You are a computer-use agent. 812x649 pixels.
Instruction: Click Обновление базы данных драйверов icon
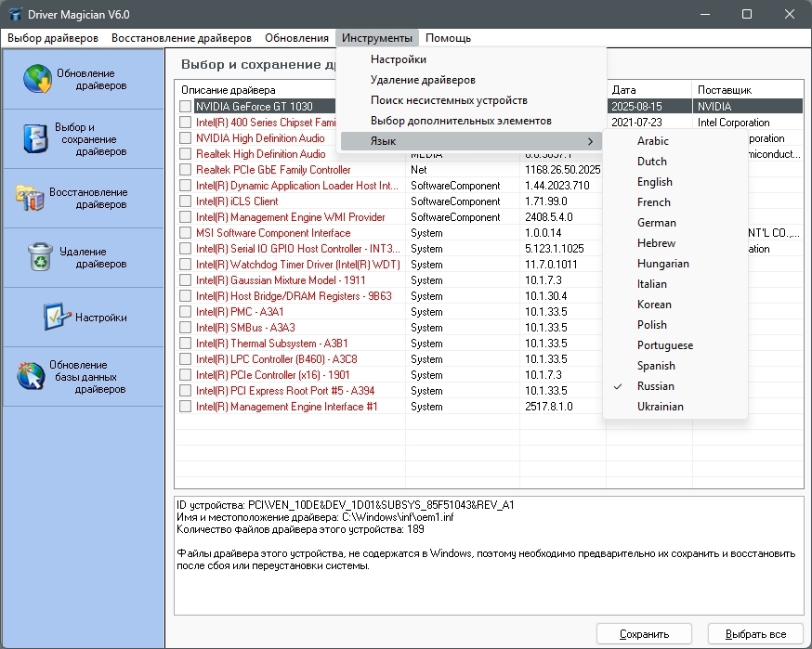click(31, 376)
